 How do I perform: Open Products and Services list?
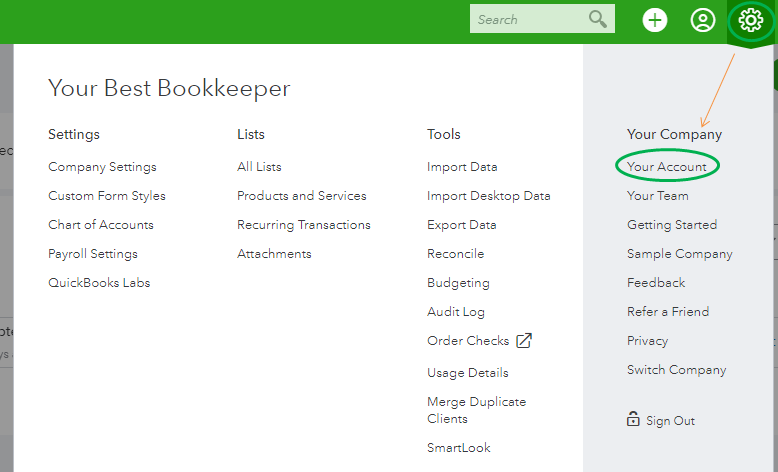pos(302,196)
